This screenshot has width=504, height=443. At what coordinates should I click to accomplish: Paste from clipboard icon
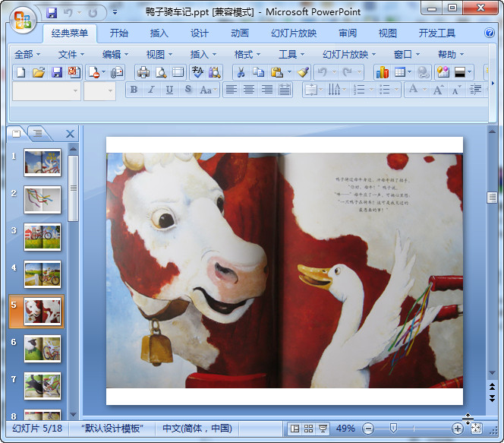click(x=276, y=72)
